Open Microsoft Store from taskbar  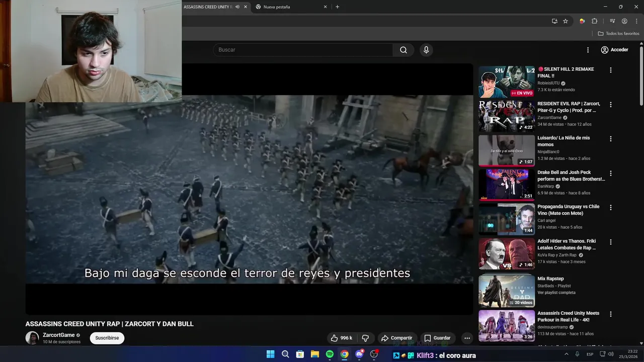(x=300, y=354)
